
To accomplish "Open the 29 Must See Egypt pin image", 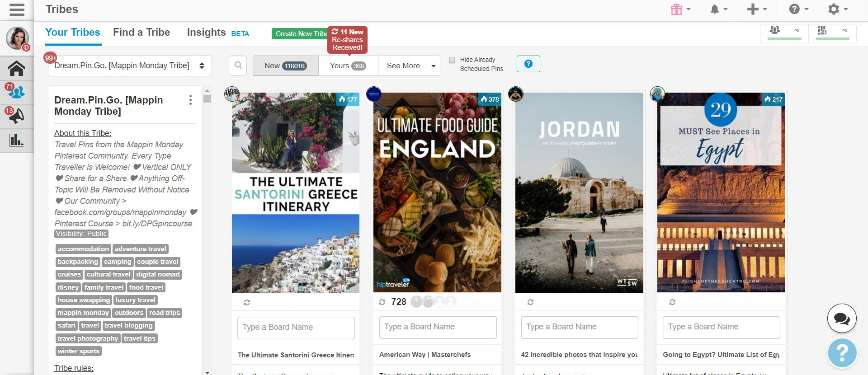I will (721, 193).
